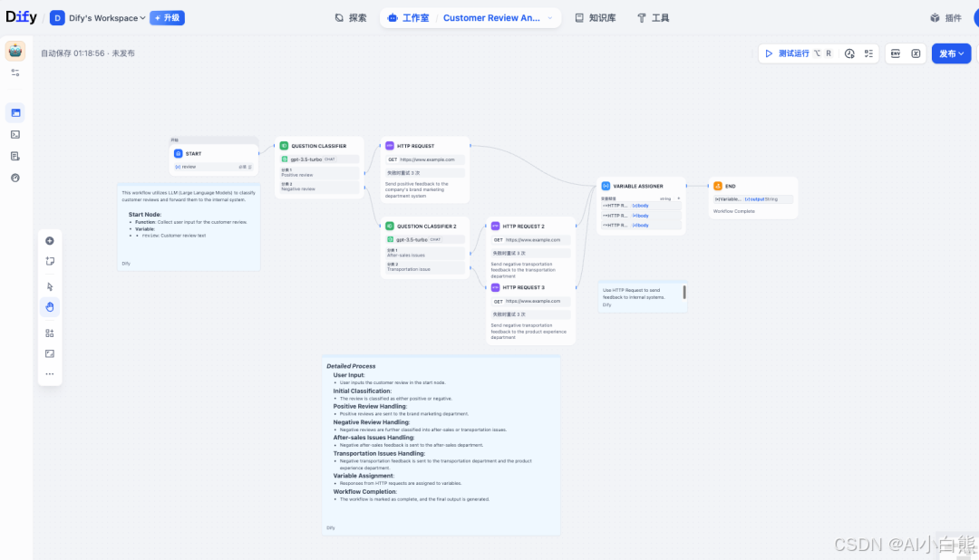Screen dimensions: 979x560
Task: Open the gpt-3.5-turbo model selector in QUESTION CLASSIFIER 2
Action: click(x=424, y=240)
